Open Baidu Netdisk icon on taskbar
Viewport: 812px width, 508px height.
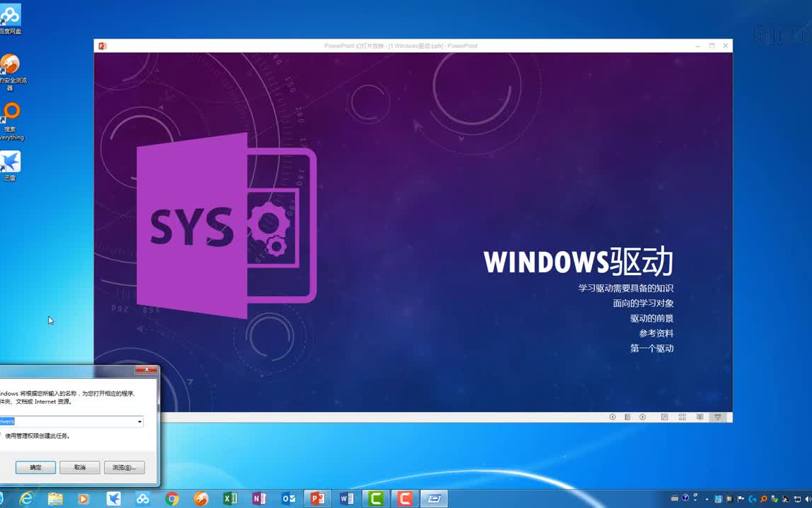pos(142,499)
